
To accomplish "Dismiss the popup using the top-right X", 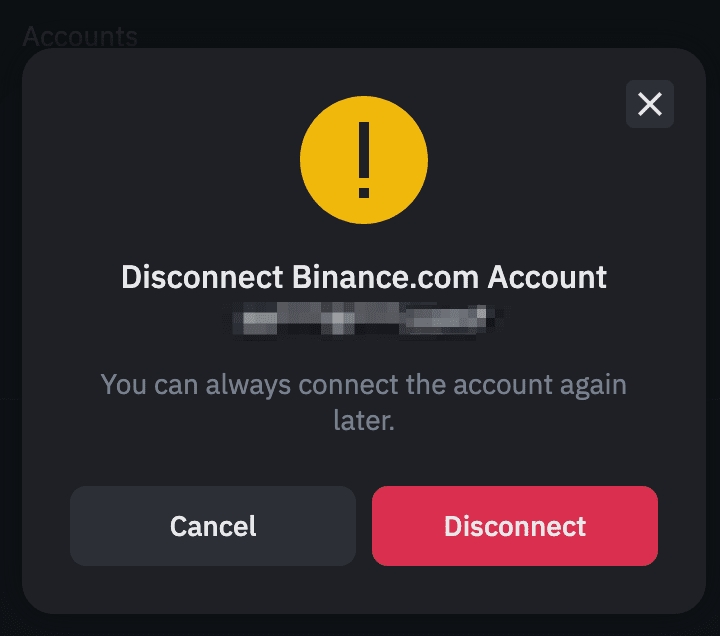I will pyautogui.click(x=650, y=104).
